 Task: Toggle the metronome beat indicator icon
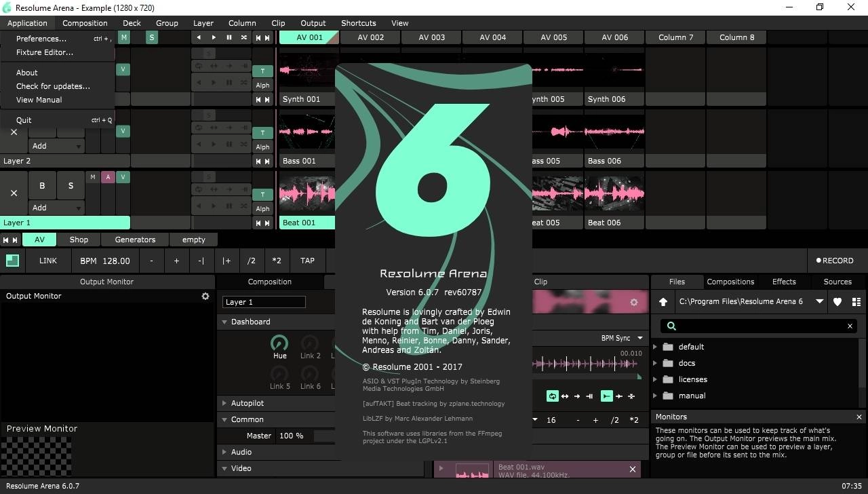pos(12,261)
